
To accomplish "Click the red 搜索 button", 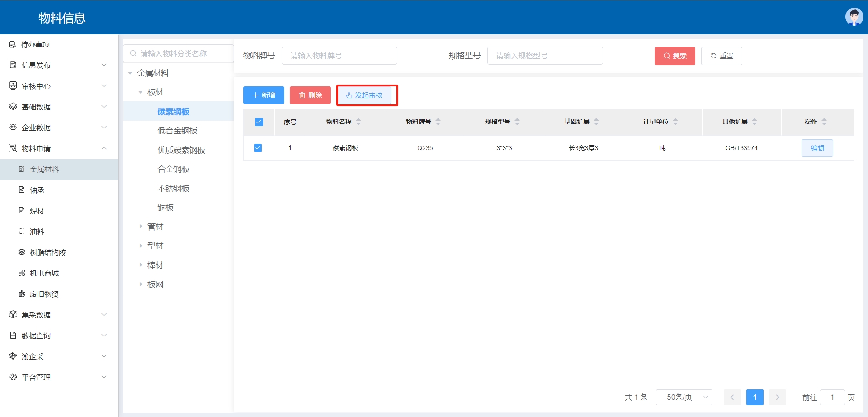I will point(675,56).
